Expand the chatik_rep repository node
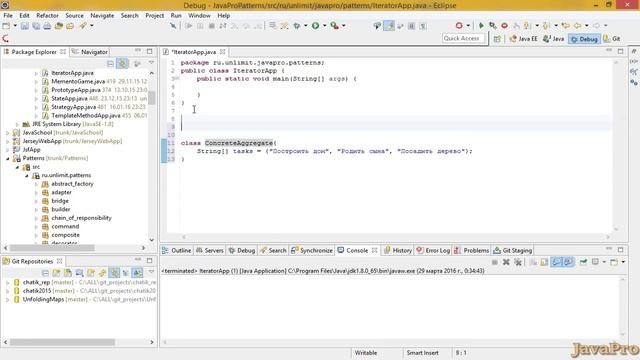Image resolution: width=640 pixels, height=360 pixels. pos(7,282)
